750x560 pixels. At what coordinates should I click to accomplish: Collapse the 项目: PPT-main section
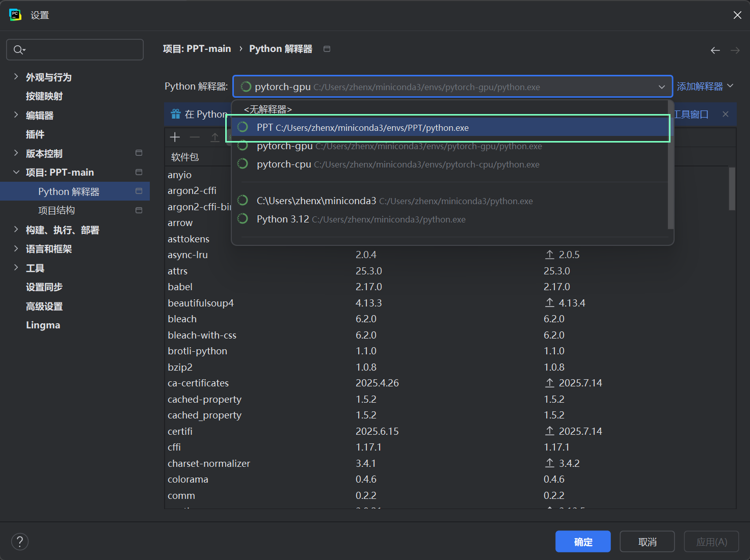click(x=16, y=172)
